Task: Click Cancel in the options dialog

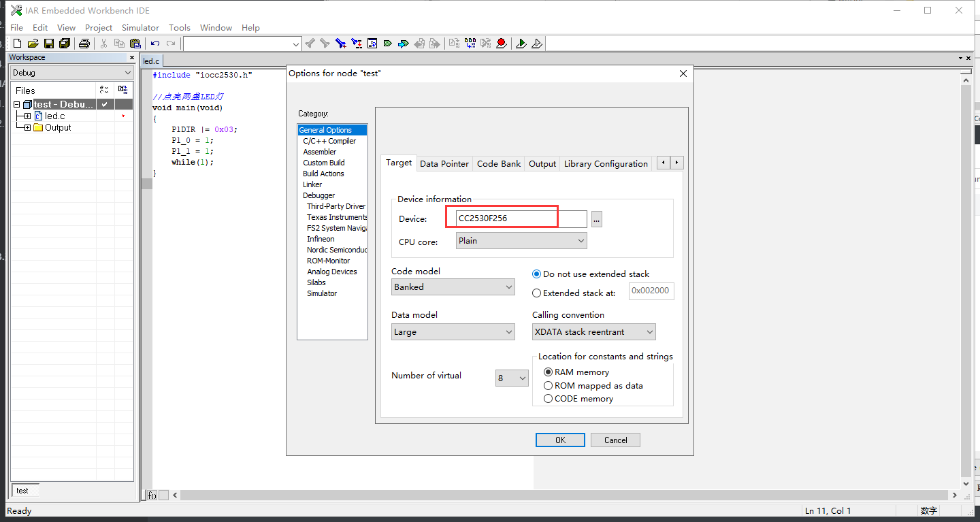Action: point(615,440)
